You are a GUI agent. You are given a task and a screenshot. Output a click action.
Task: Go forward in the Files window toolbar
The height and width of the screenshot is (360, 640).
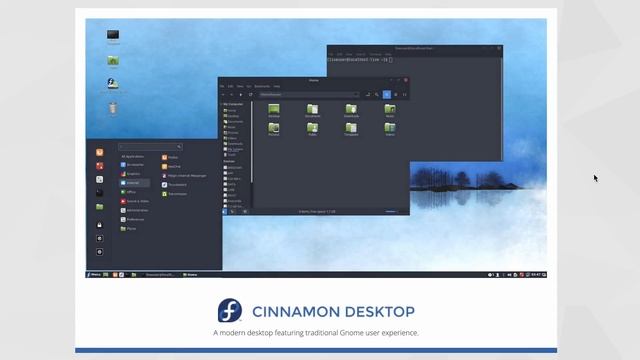point(231,95)
